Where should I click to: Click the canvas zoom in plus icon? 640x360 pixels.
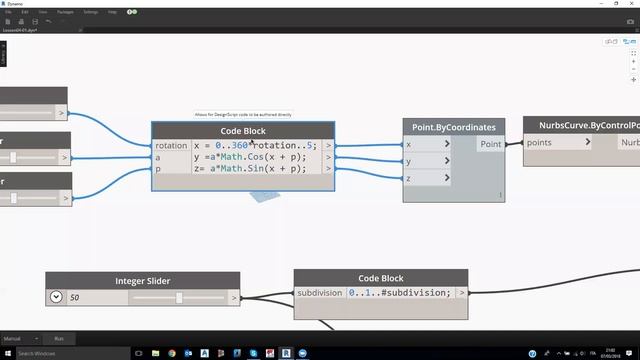tap(633, 62)
